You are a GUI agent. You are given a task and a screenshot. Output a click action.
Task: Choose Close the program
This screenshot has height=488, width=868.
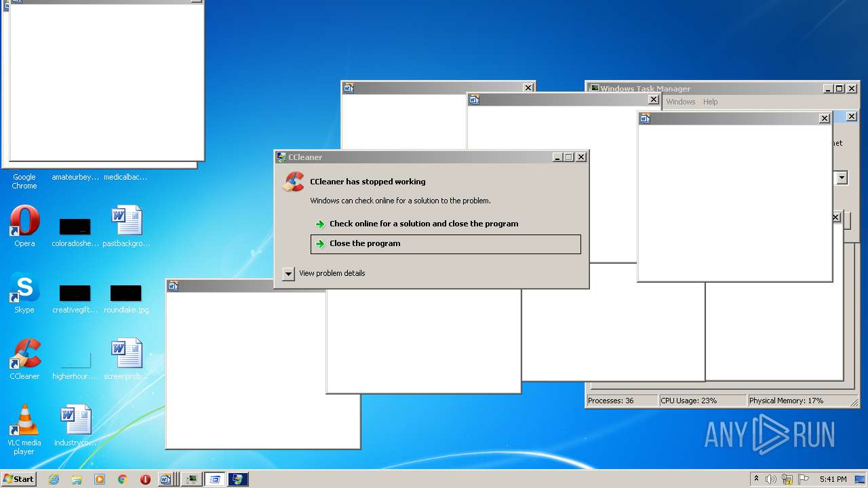tap(446, 244)
